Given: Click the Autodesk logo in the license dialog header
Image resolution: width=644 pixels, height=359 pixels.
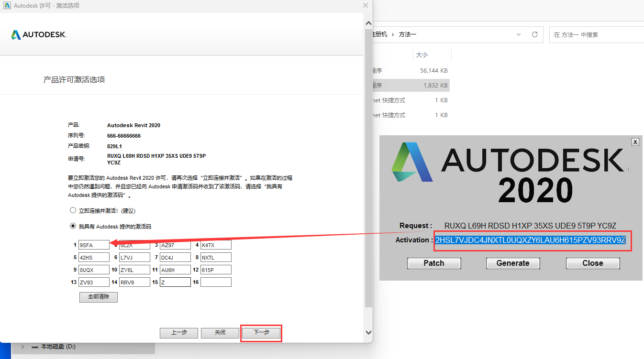Looking at the screenshot, I should [39, 35].
